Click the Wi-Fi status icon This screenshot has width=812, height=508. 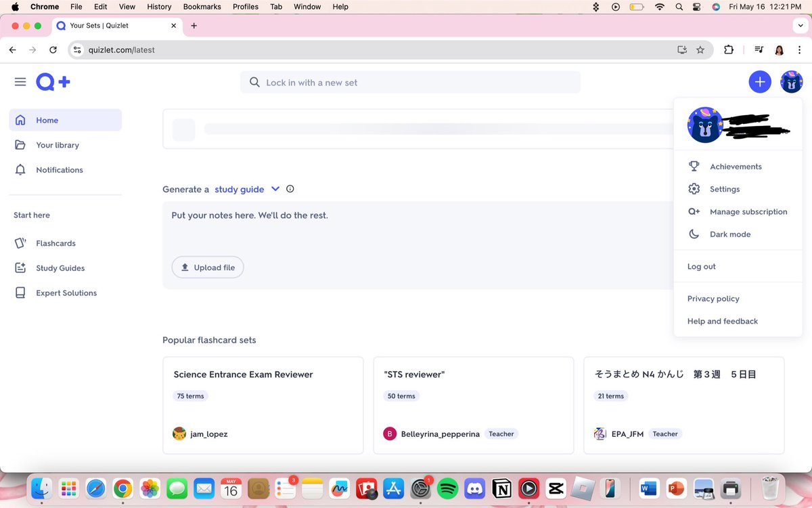(659, 7)
